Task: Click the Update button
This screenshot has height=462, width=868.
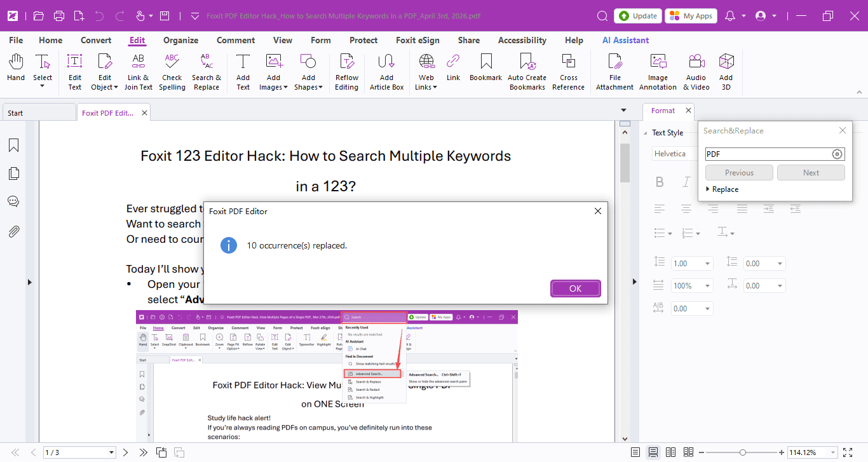Action: click(x=638, y=16)
